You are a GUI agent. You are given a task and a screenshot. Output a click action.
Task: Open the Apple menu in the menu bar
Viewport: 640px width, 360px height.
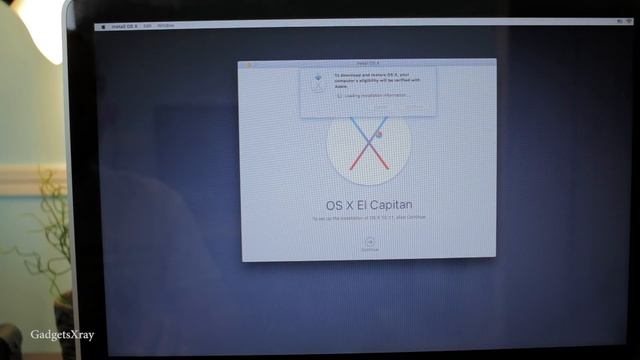pos(103,27)
